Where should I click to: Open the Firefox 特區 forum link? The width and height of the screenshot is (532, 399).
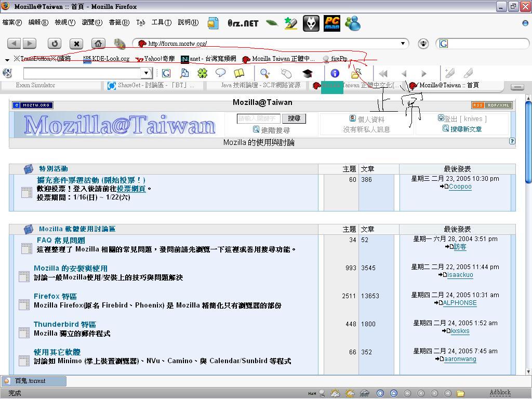[55, 296]
